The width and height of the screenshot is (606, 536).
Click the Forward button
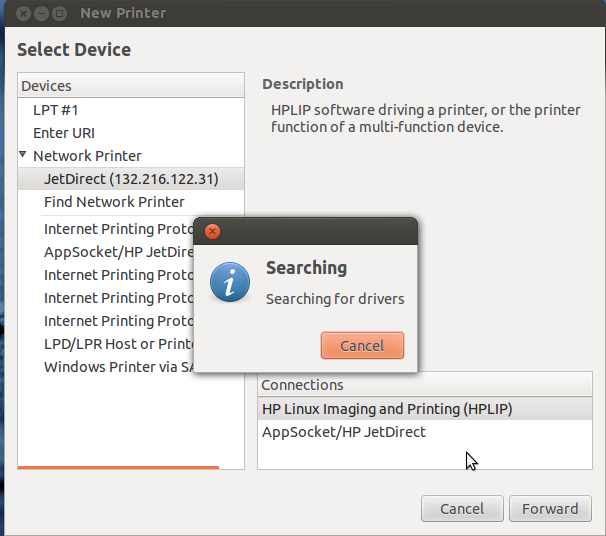point(550,509)
